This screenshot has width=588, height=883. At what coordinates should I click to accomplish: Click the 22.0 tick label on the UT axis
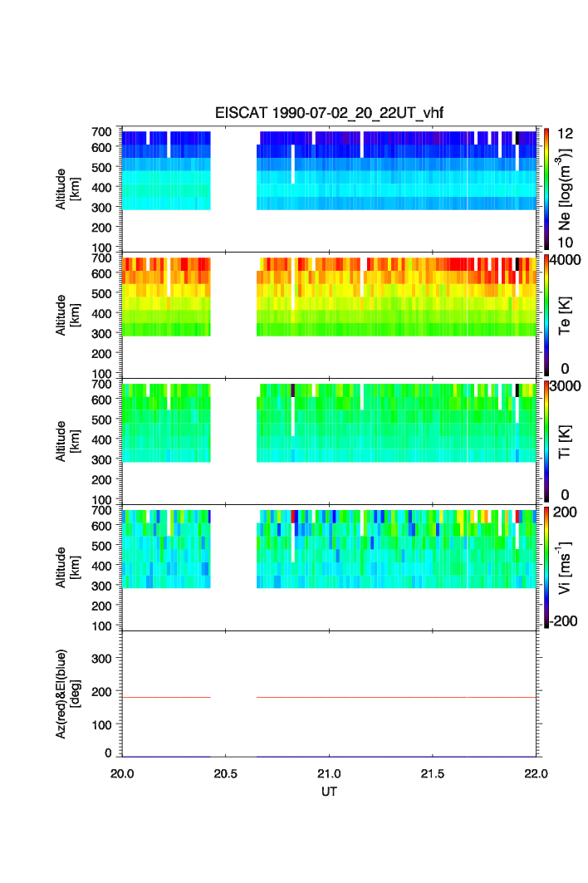536,773
